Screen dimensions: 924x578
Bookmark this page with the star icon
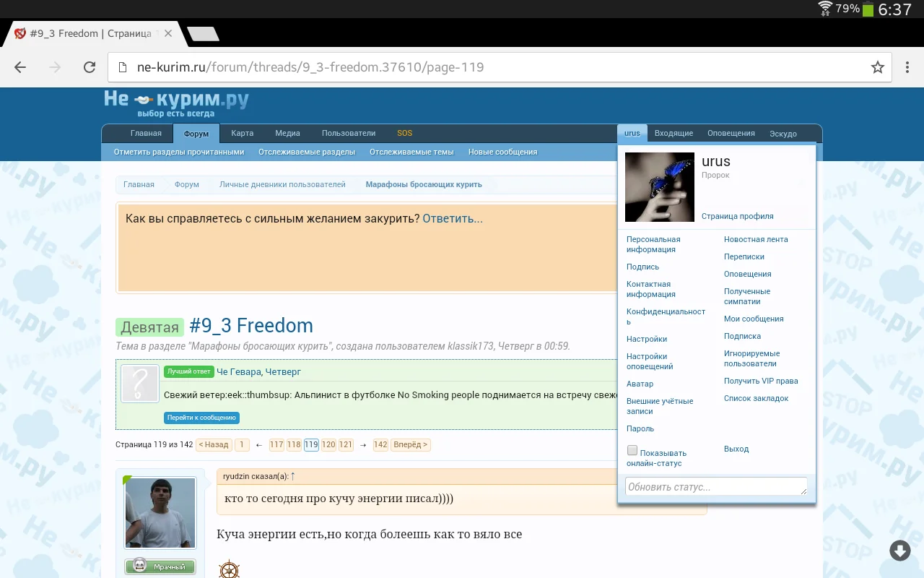pyautogui.click(x=878, y=66)
